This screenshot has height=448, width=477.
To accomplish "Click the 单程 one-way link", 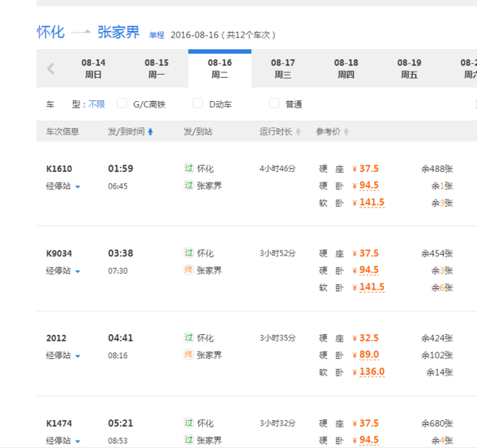I will (157, 35).
